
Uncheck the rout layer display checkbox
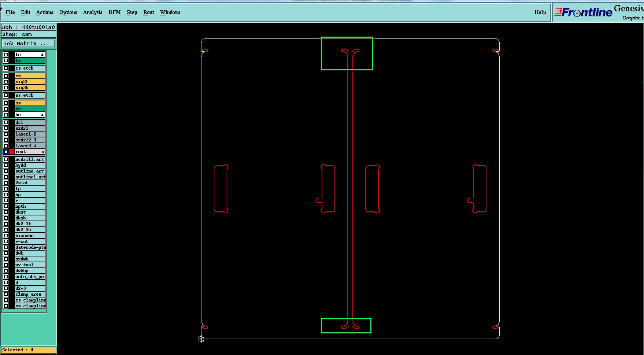click(x=6, y=152)
